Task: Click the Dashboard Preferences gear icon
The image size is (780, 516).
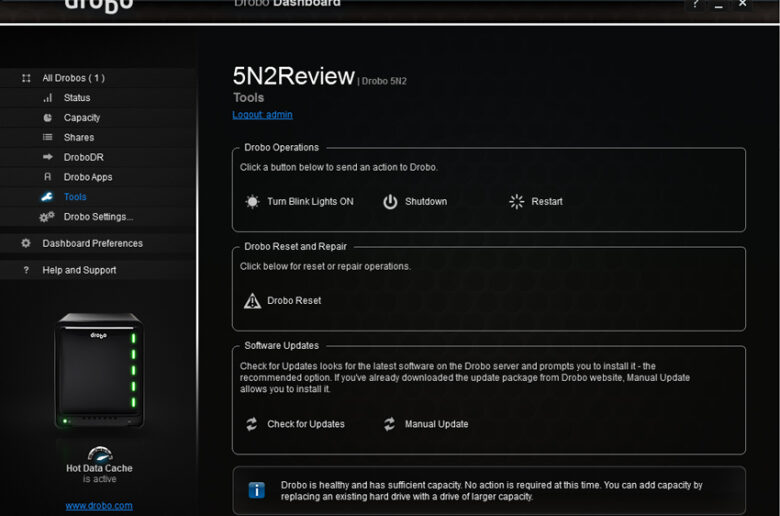Action: (x=26, y=243)
